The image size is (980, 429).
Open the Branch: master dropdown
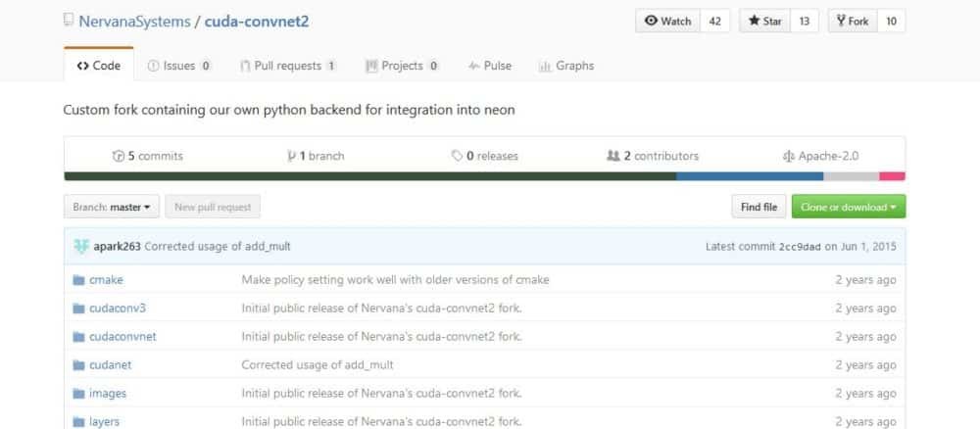tap(112, 207)
